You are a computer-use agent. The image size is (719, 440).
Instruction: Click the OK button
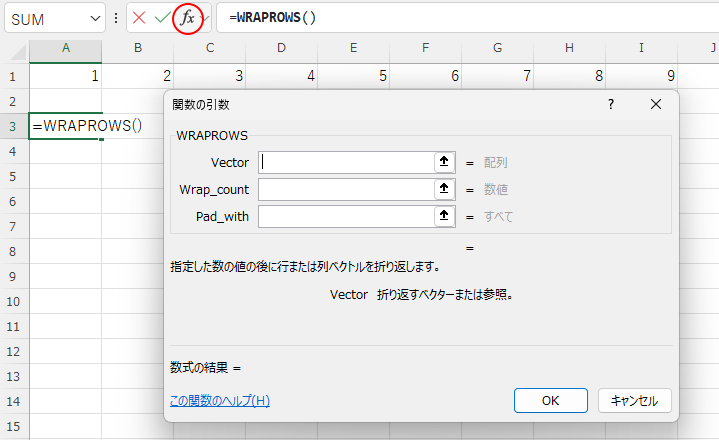click(551, 401)
